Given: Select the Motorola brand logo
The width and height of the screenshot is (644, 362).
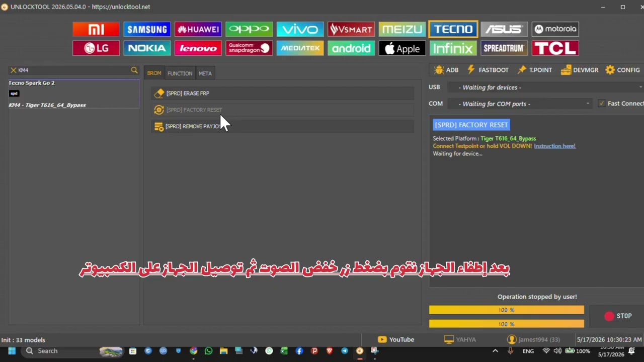Looking at the screenshot, I should [x=555, y=29].
